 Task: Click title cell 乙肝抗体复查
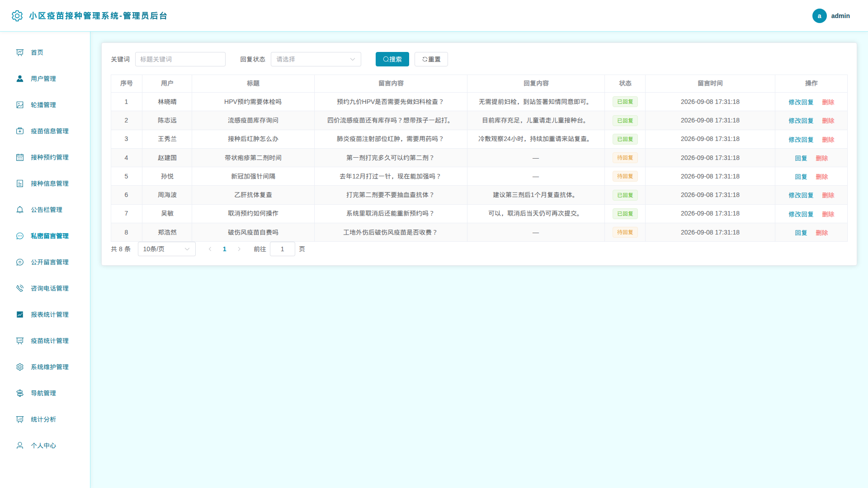click(x=253, y=195)
